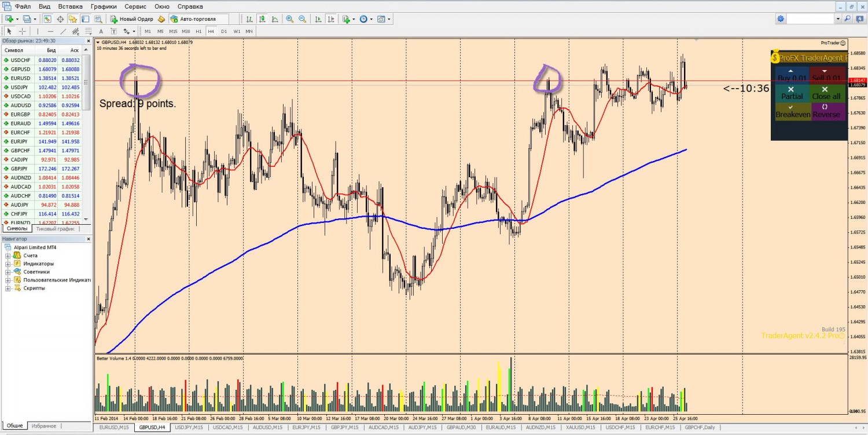Switch chart to candlesticks icon
Image resolution: width=868 pixels, height=435 pixels.
click(x=262, y=19)
